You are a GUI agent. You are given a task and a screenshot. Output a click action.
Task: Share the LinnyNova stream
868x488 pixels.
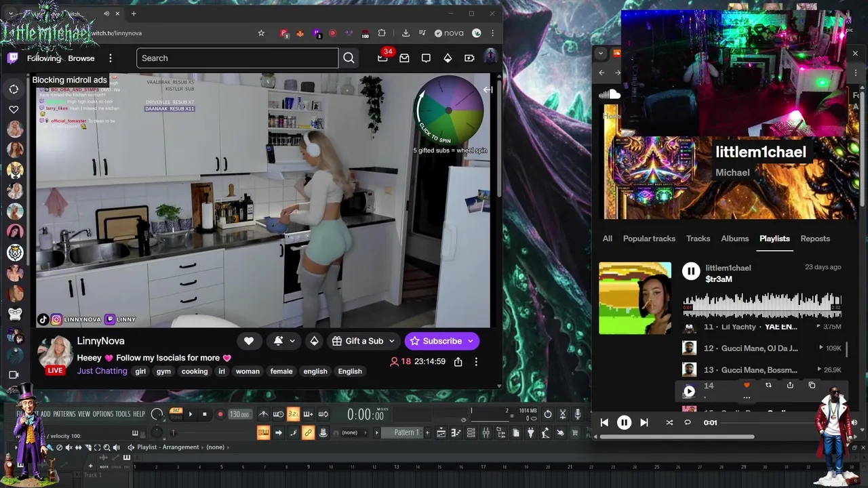coord(458,362)
